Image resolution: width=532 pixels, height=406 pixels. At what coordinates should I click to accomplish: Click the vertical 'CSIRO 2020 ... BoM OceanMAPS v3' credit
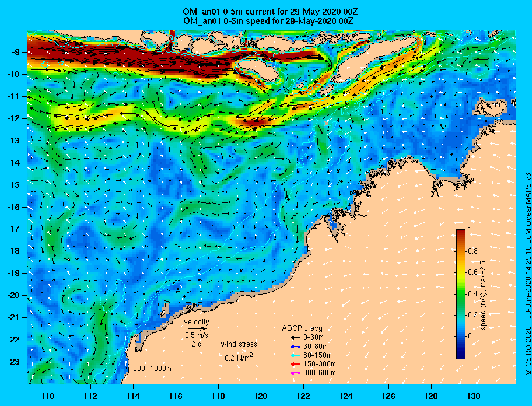(x=528, y=274)
